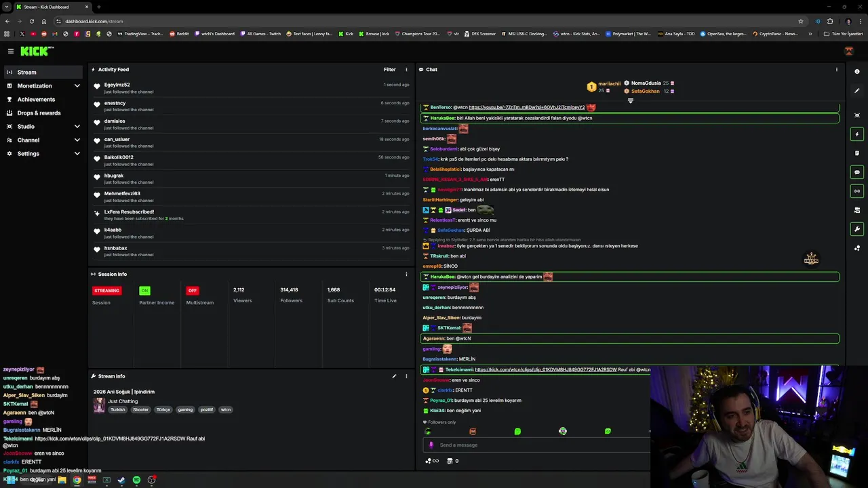Open the Stream page in the sidebar
Screen dimensions: 868x488
click(x=42, y=72)
